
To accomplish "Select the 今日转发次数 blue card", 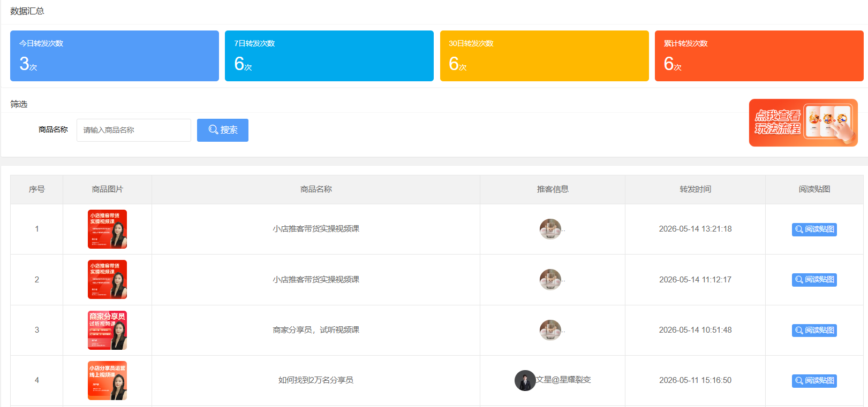I will (115, 56).
